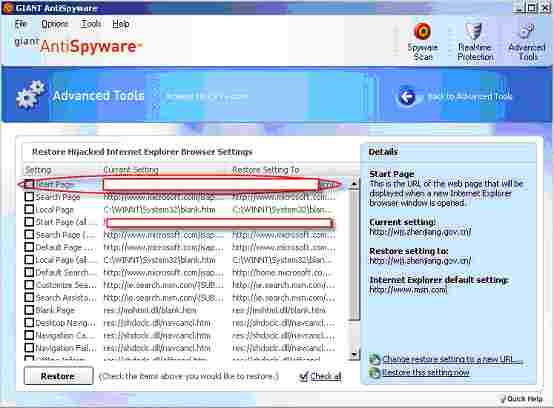
Task: Tick the Desktop Navigation row checkbox
Action: coord(29,323)
